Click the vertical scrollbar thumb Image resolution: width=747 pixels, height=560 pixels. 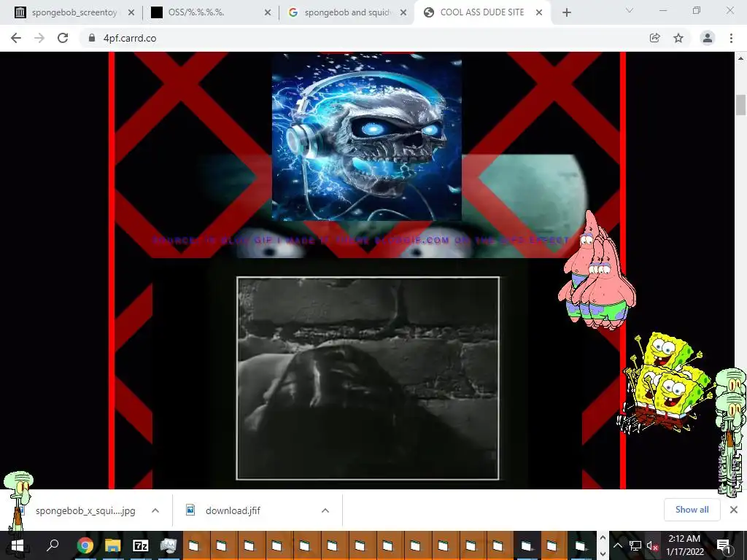click(x=741, y=105)
